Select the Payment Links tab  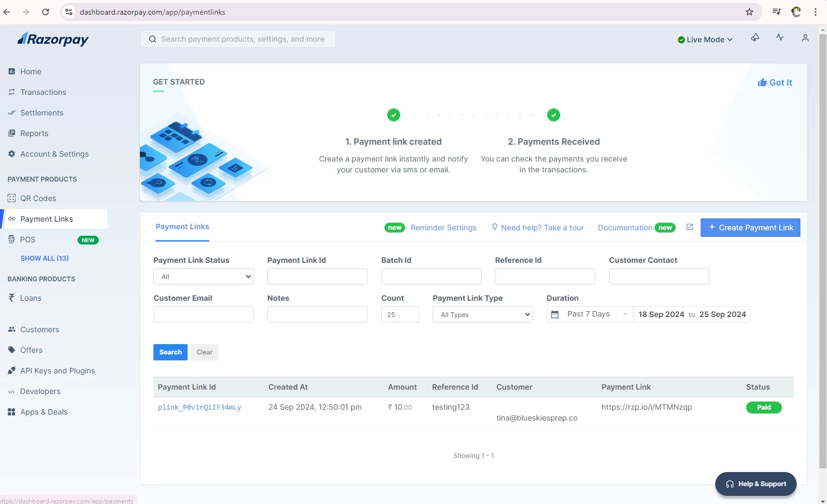tap(182, 227)
